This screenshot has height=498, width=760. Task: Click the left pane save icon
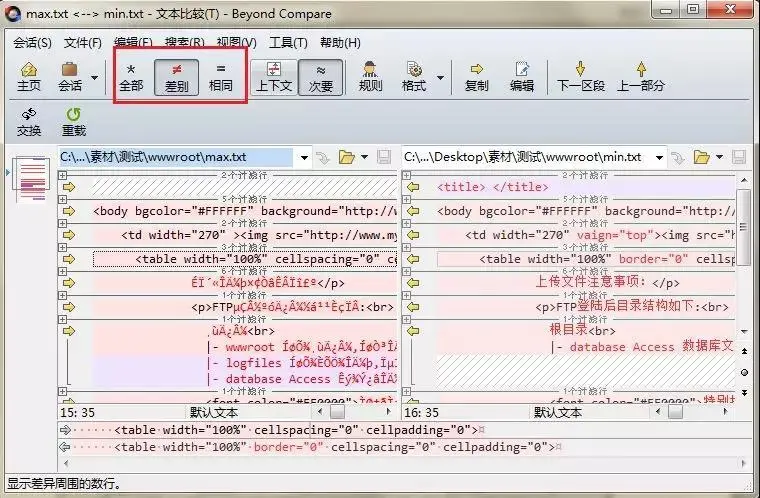[x=384, y=157]
